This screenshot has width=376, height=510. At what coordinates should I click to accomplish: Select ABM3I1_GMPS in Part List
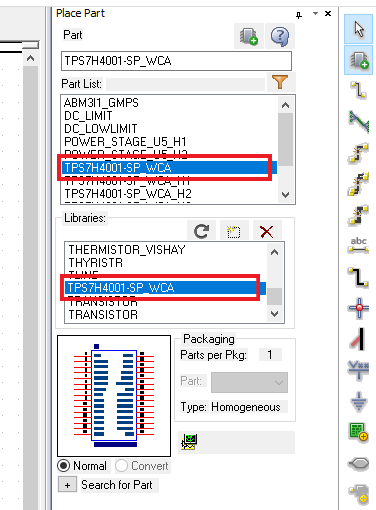pos(101,103)
